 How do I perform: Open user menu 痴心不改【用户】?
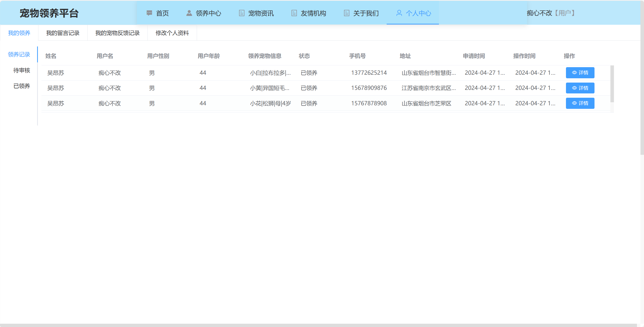point(551,13)
